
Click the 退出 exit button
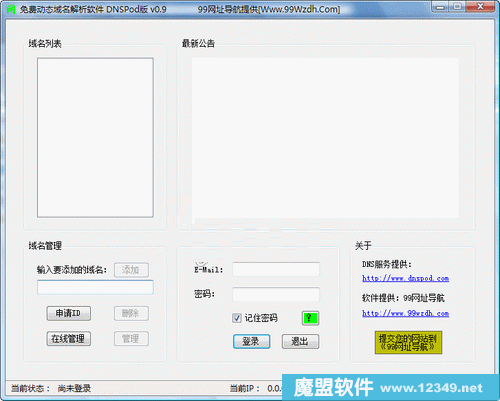click(x=300, y=341)
